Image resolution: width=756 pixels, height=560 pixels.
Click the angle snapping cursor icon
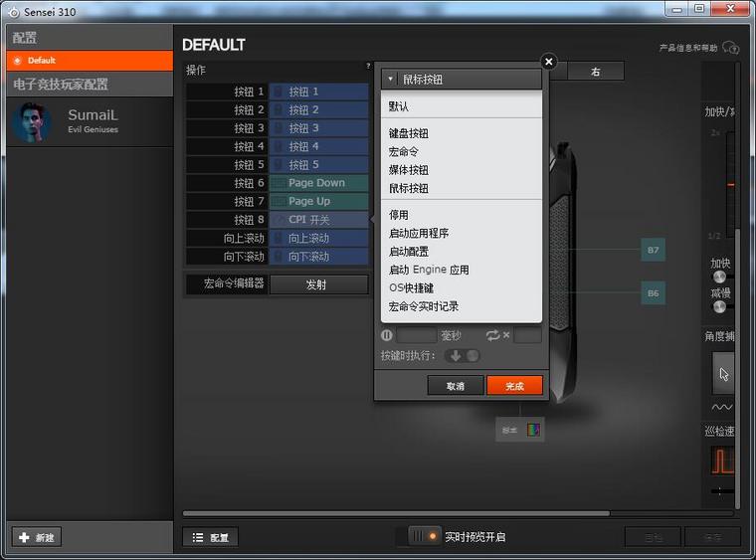coord(723,373)
